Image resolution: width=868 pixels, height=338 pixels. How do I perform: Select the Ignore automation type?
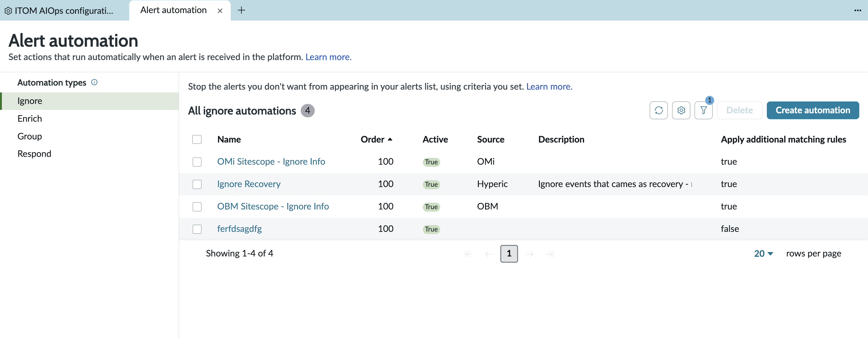[90, 101]
